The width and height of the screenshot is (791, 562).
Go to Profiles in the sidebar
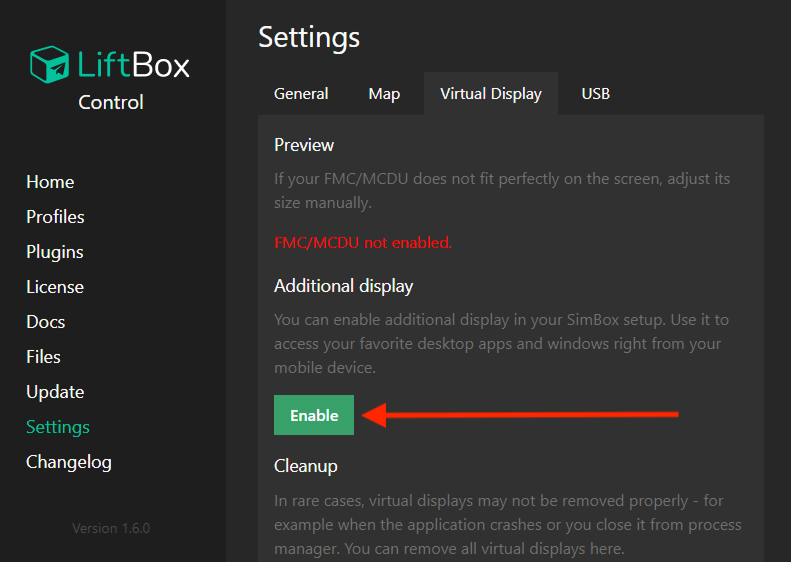click(55, 217)
